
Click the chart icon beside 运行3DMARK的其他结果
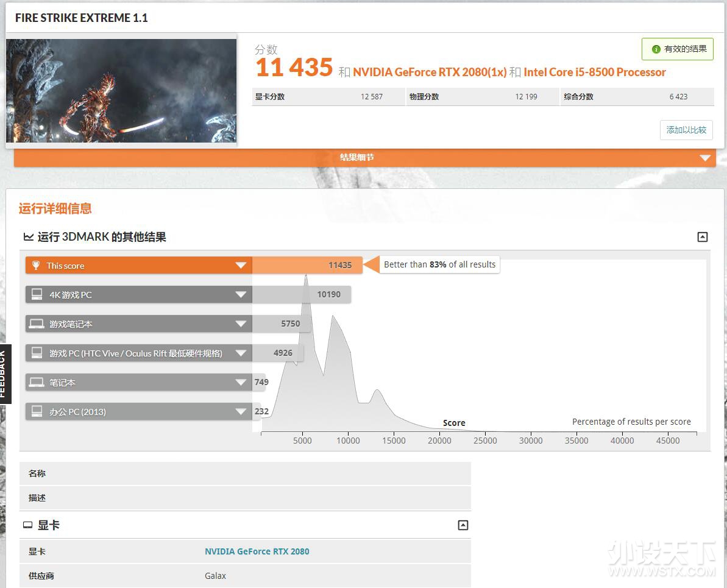28,237
